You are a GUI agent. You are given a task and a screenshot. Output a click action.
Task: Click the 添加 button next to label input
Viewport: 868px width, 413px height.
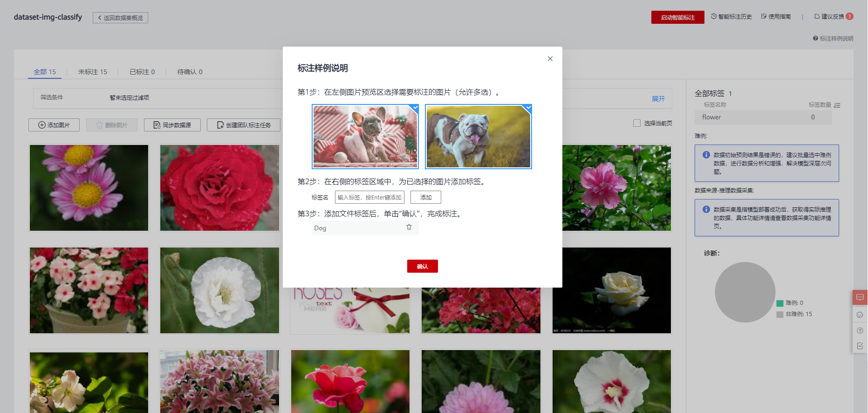[426, 197]
